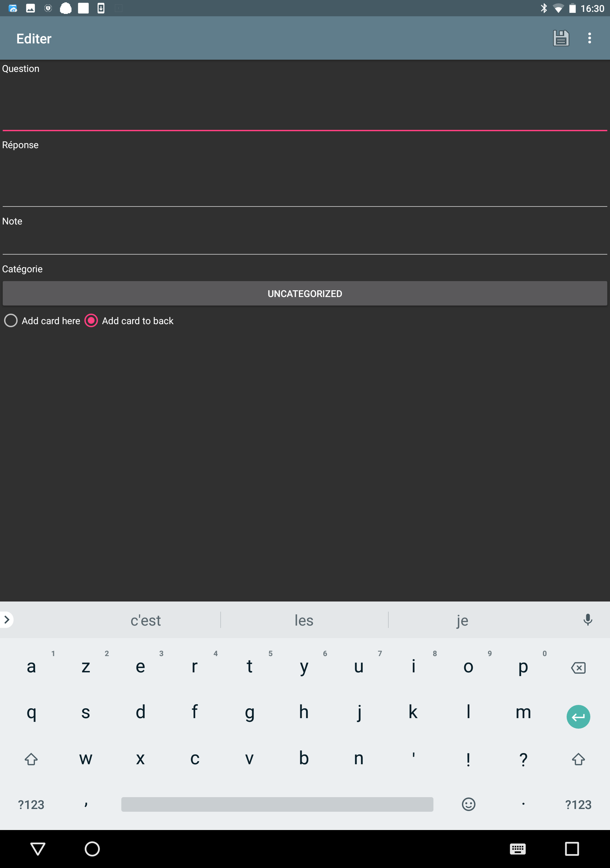Open emoji keyboard with smiley icon
610x868 pixels.
coord(468,804)
